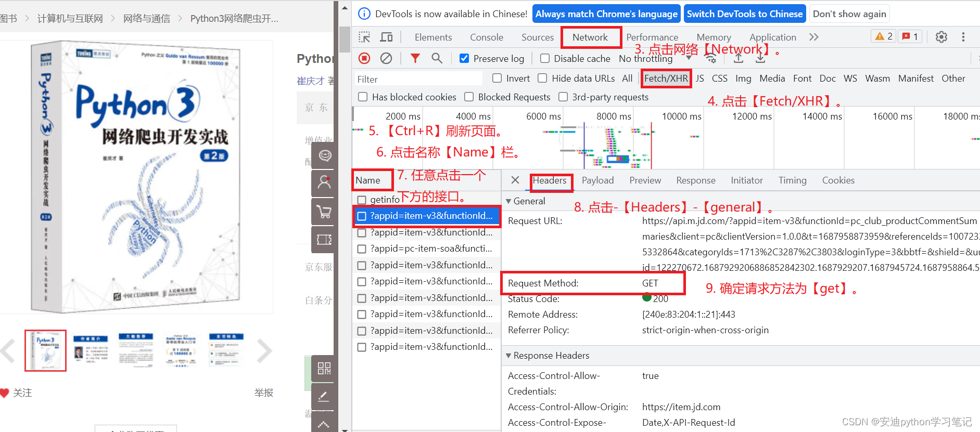Close the request details pane
Image resolution: width=980 pixels, height=432 pixels.
[515, 180]
